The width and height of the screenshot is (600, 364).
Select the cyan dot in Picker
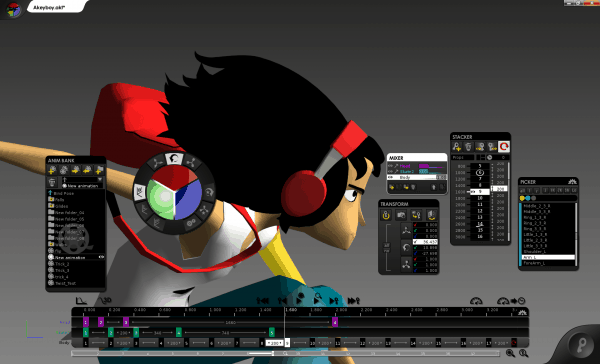pos(528,198)
